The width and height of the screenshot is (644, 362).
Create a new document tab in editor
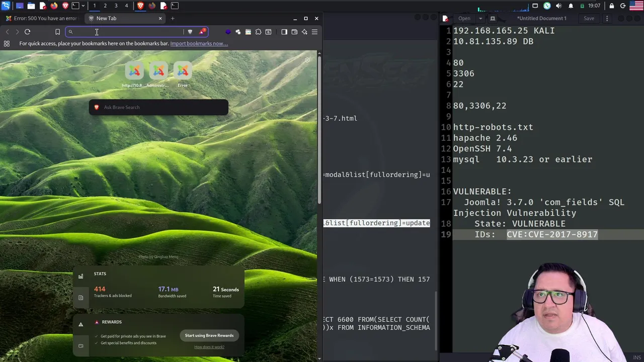click(493, 18)
